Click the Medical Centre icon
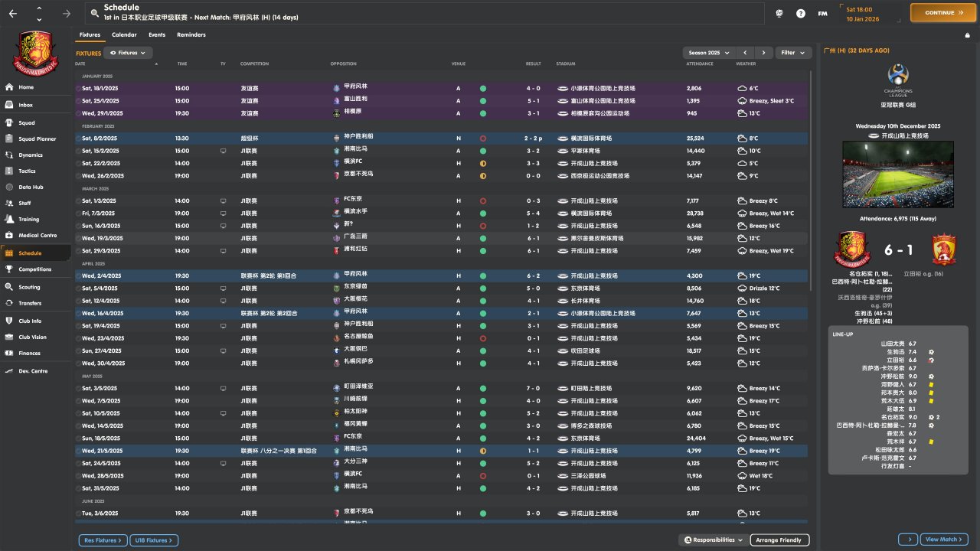 point(9,235)
